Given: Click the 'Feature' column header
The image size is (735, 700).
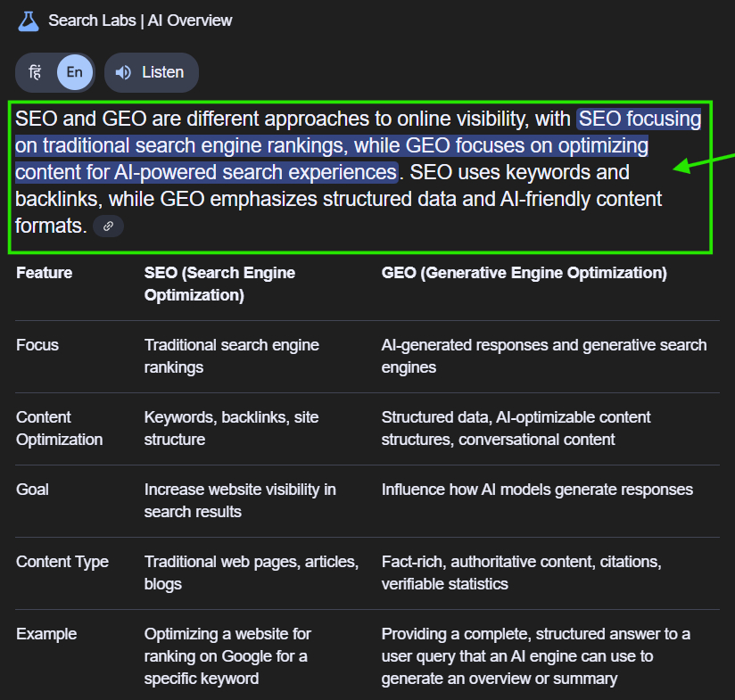Looking at the screenshot, I should pyautogui.click(x=44, y=273).
